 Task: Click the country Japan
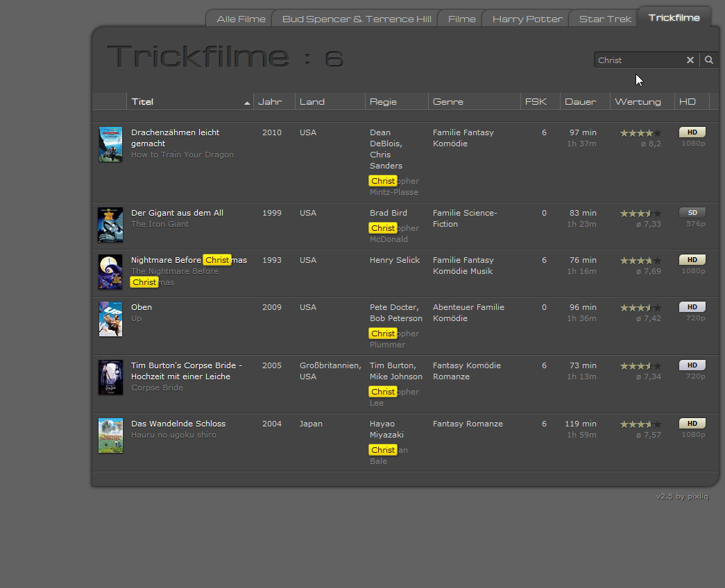click(x=312, y=424)
